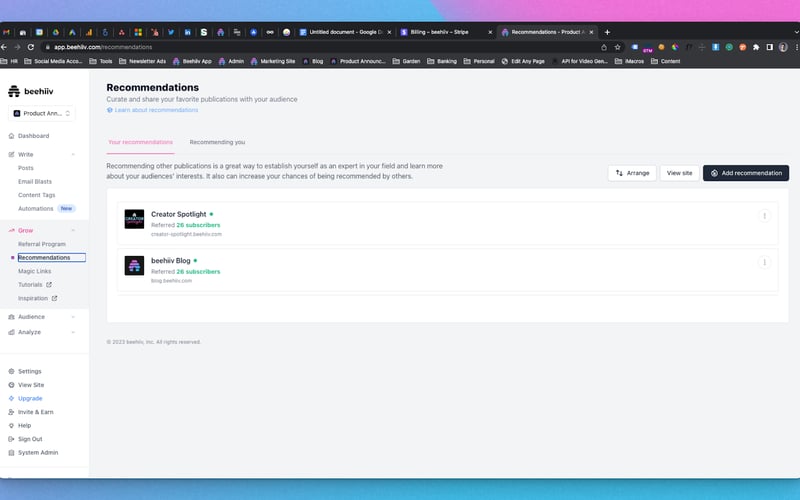Switch to Billing beehiiv Stripe tab

[439, 32]
